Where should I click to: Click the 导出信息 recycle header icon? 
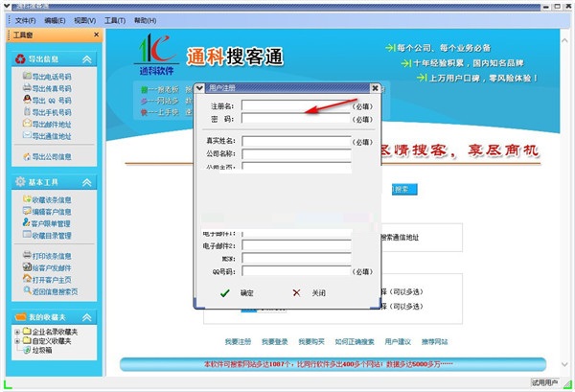click(20, 59)
